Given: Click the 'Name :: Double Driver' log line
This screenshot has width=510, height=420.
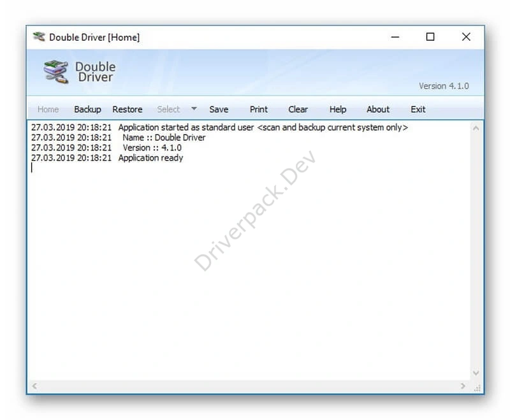Looking at the screenshot, I should (x=119, y=138).
